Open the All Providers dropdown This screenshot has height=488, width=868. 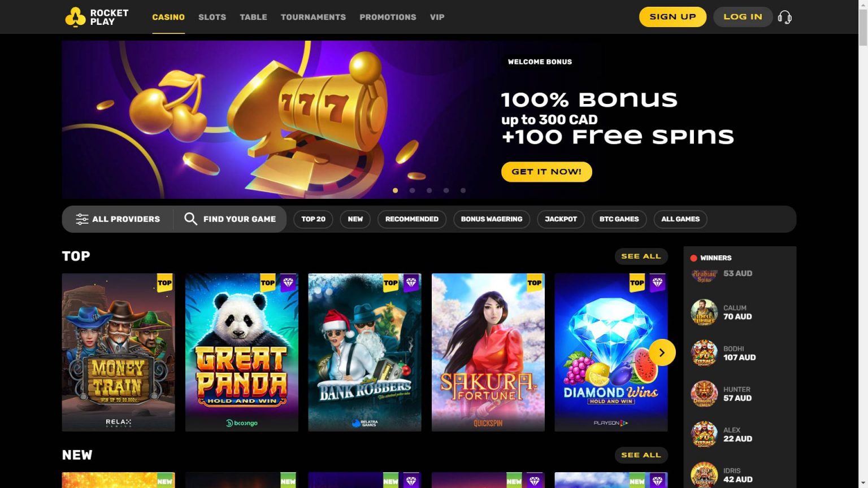tap(118, 219)
